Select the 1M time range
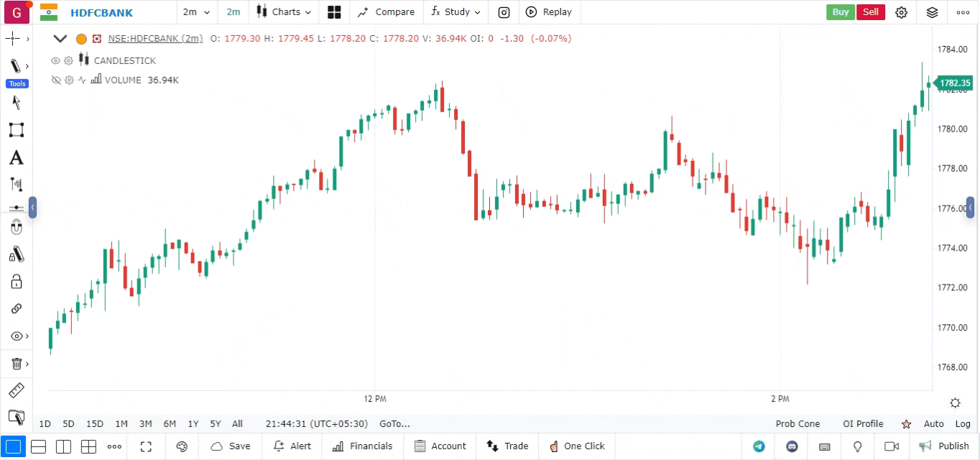This screenshot has height=460, width=980. click(x=121, y=424)
